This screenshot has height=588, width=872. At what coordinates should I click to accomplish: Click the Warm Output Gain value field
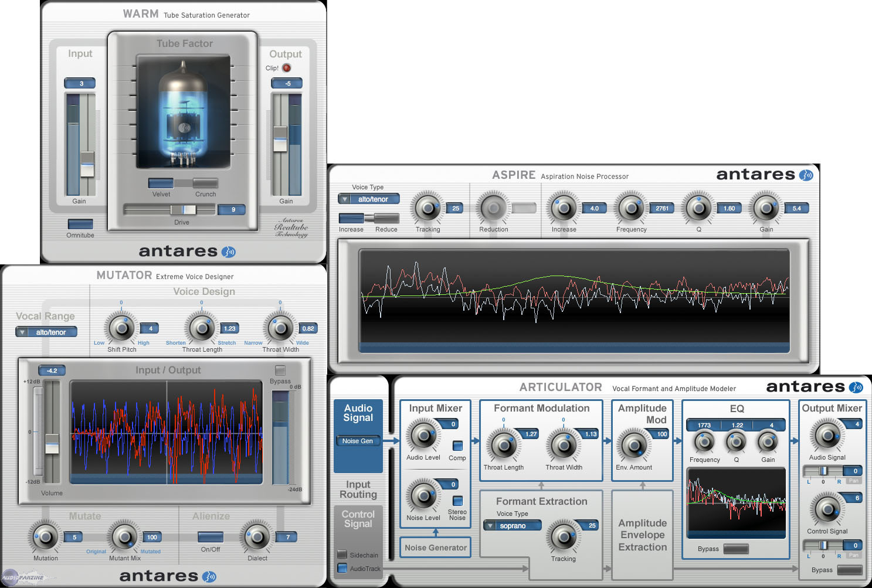pyautogui.click(x=288, y=83)
